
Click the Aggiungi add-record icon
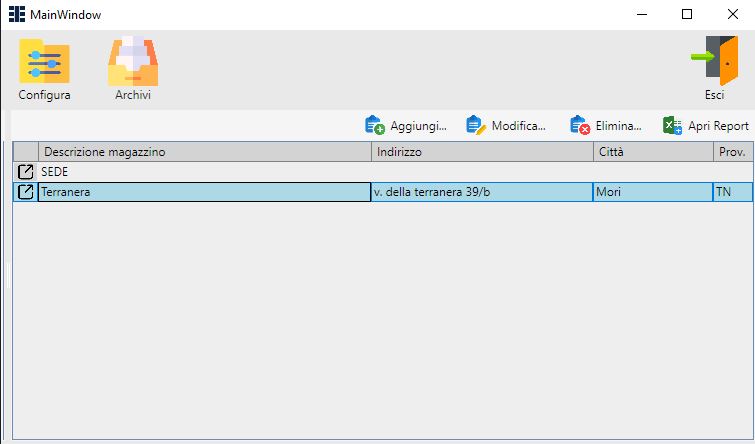(x=375, y=126)
